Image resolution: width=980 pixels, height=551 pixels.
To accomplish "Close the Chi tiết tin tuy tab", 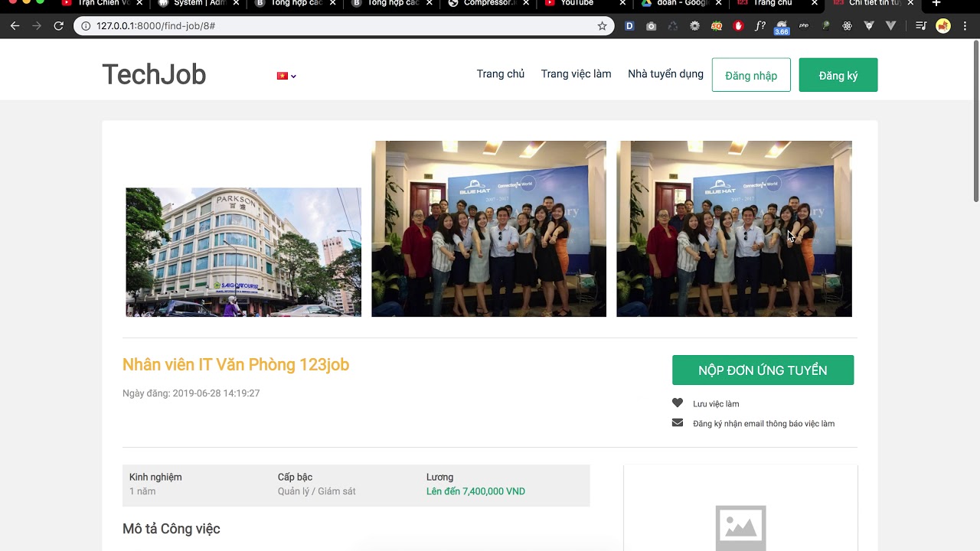I will tap(910, 3).
